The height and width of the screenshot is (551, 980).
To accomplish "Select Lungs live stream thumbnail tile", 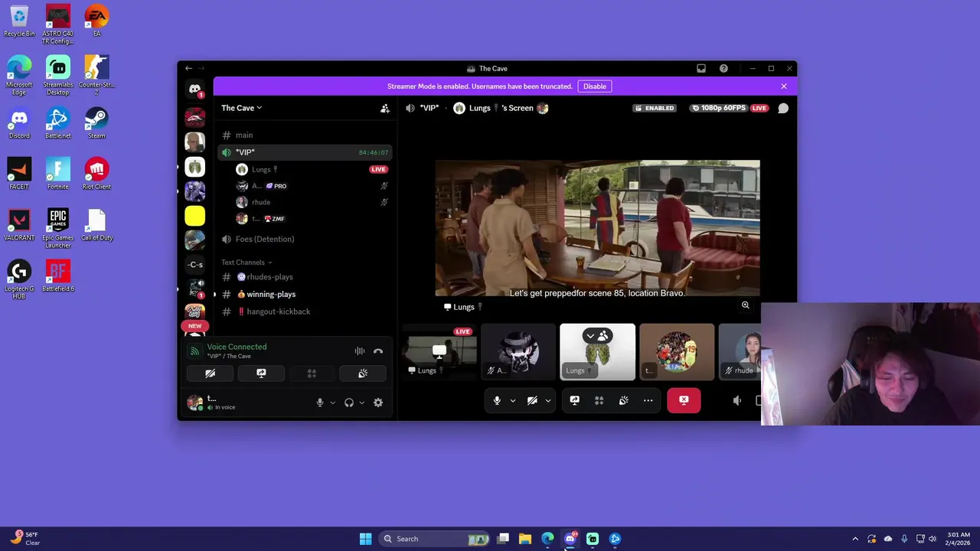I will (439, 352).
